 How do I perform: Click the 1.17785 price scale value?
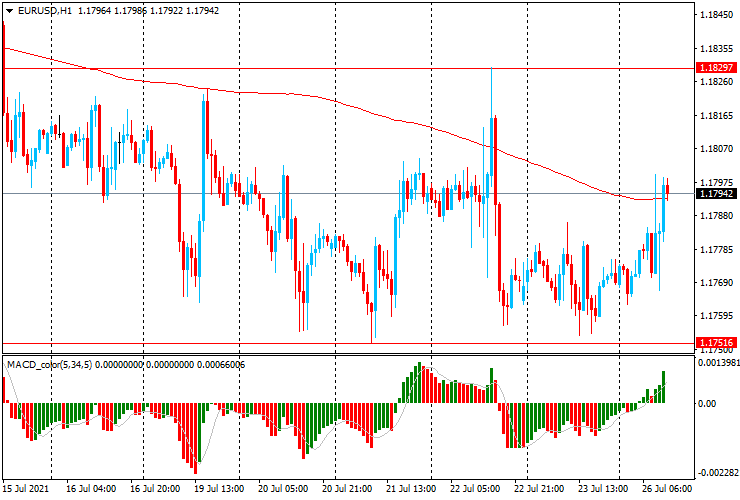coord(716,249)
